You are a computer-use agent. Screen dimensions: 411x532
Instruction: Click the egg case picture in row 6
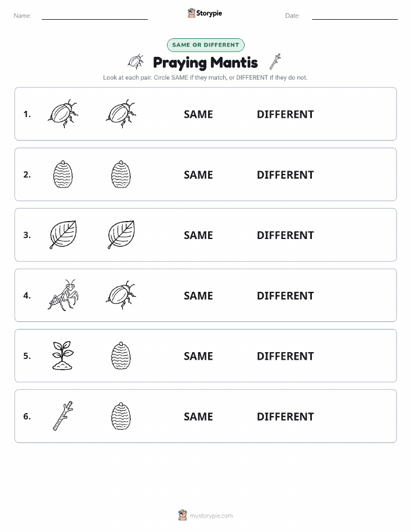click(x=121, y=416)
